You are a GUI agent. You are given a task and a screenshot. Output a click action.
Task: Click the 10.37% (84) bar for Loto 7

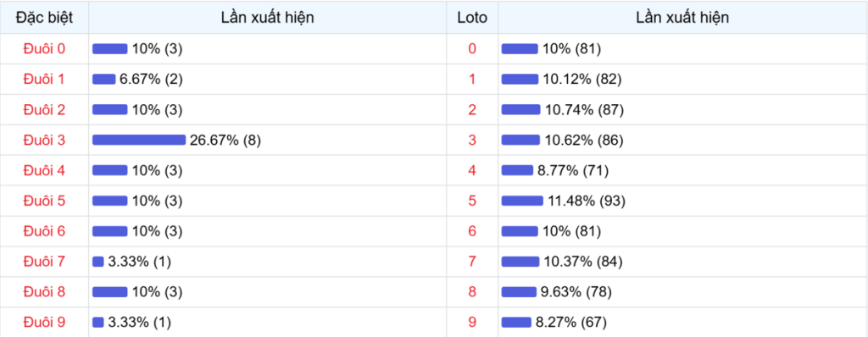click(520, 261)
